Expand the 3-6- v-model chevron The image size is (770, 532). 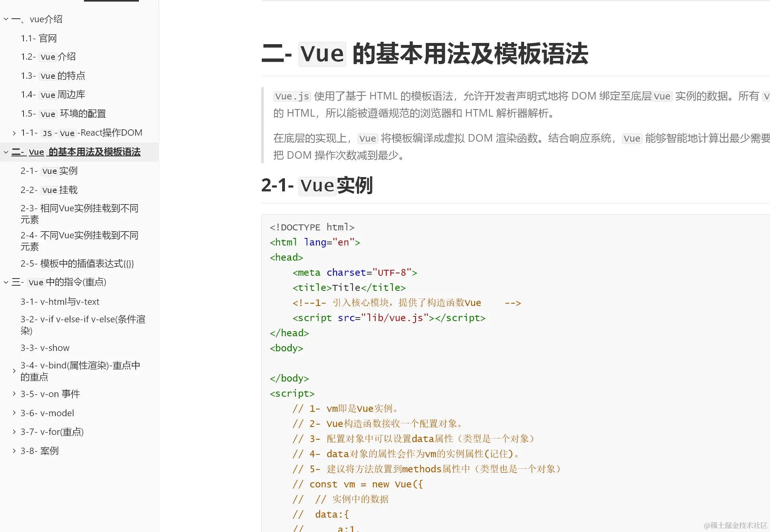click(x=14, y=413)
